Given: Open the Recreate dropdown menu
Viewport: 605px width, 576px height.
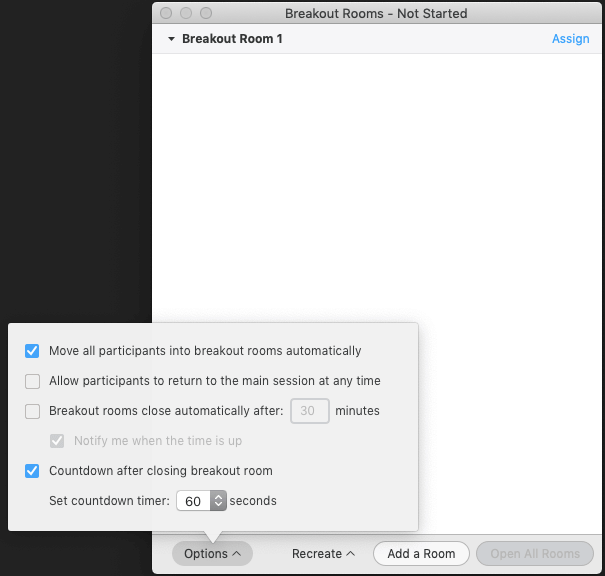Looking at the screenshot, I should [323, 553].
